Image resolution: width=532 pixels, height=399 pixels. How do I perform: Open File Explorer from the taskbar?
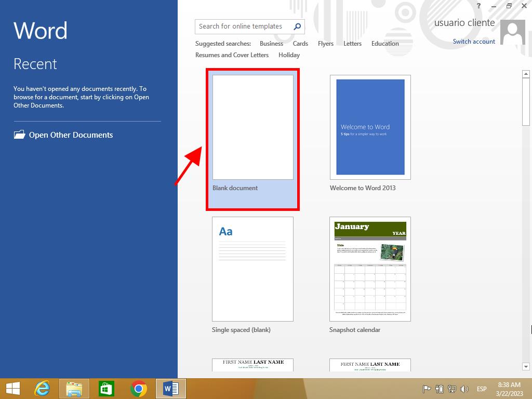click(74, 389)
